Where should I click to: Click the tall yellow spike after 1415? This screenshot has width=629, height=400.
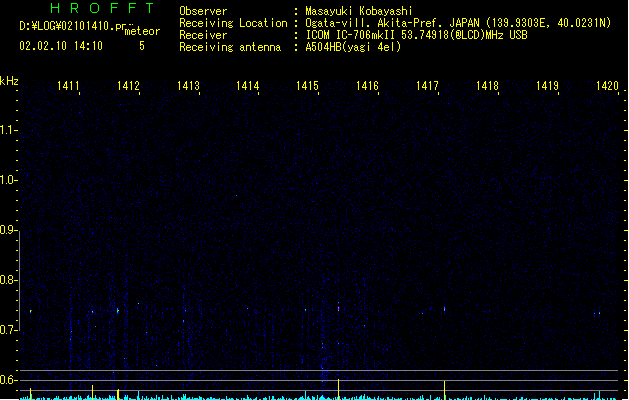pos(339,389)
